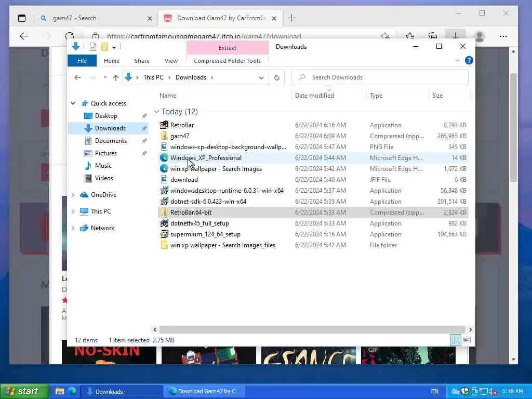Screen dimensions: 532x399
Task: Select supermium_124_64_setup icon
Action: (164, 234)
